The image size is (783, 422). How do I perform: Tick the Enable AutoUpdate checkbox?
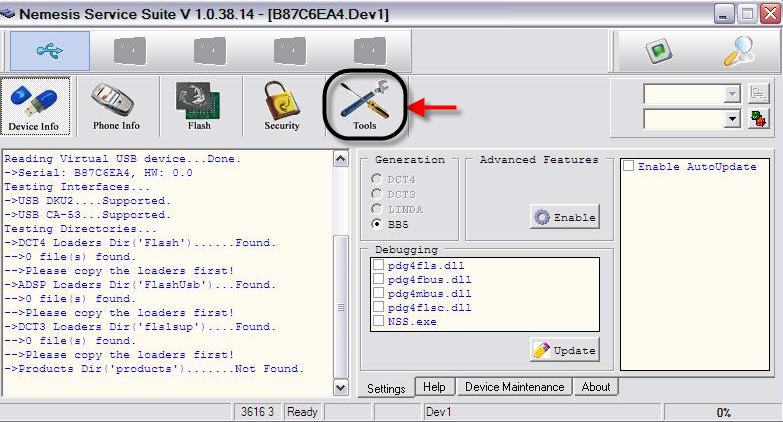pos(629,166)
